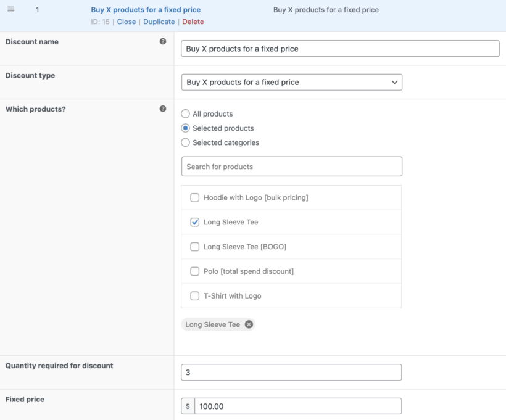Open the Discount name help tooltip icon
Image resolution: width=506 pixels, height=420 pixels.
click(163, 41)
